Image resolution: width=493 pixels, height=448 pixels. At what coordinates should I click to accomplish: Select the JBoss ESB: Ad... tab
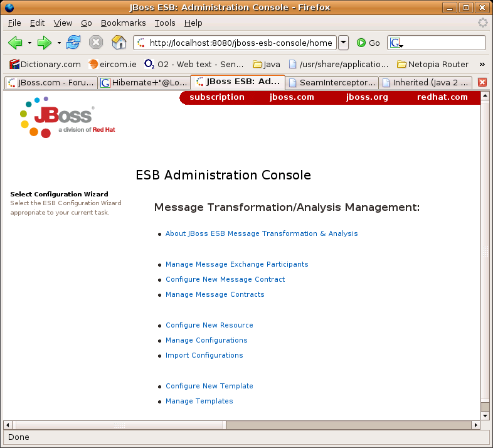pyautogui.click(x=238, y=82)
